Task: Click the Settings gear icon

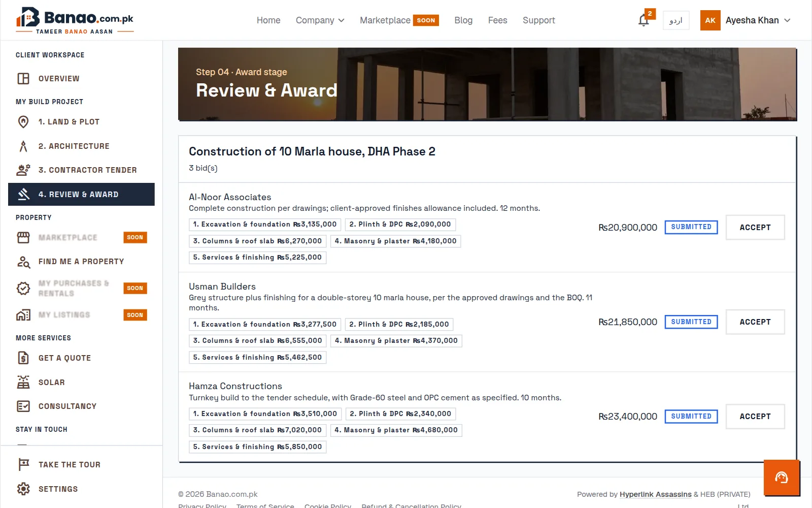Action: (23, 489)
